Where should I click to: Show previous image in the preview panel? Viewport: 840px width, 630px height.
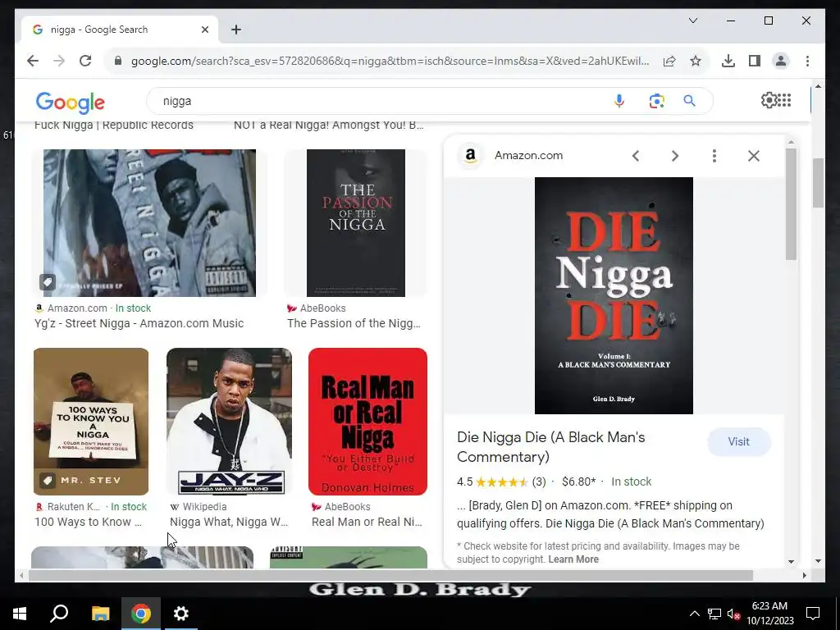[636, 156]
